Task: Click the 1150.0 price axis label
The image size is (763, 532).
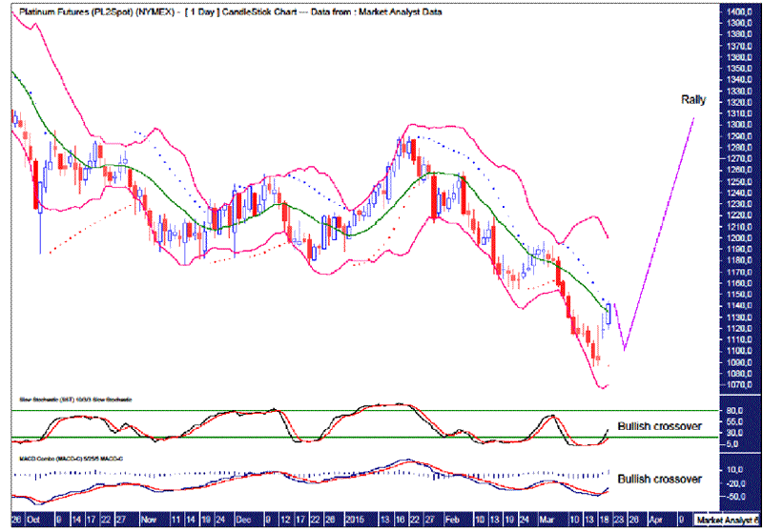Action: click(x=740, y=295)
